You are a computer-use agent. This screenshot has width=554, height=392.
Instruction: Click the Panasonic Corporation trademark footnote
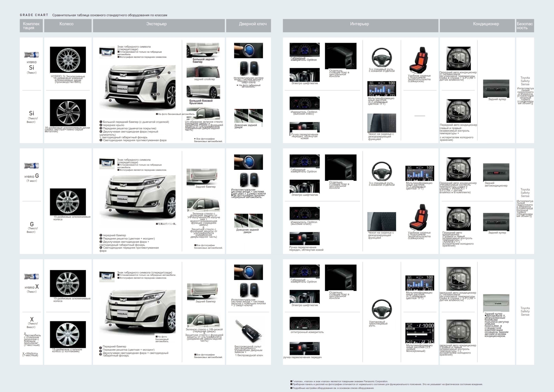(340, 381)
